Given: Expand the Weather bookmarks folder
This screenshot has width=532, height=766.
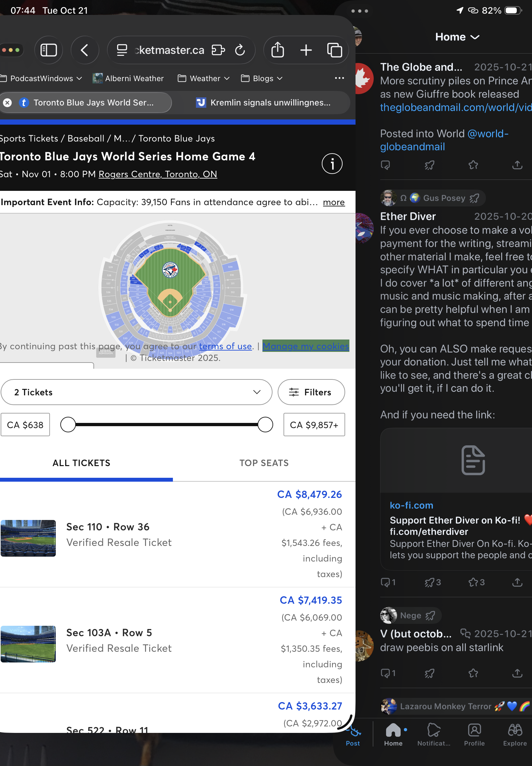Looking at the screenshot, I should point(204,78).
